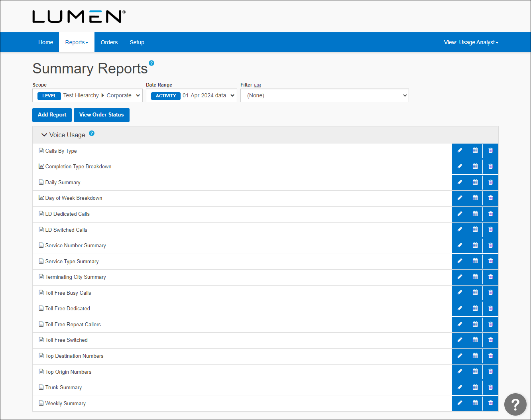Delete Day of Week Breakdown report
531x420 pixels.
(491, 198)
